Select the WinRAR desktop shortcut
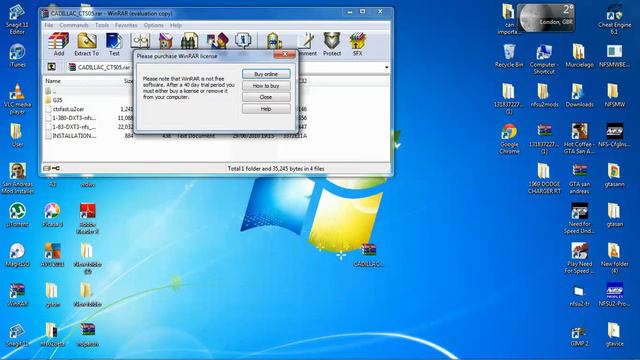Screen dimensions: 640x360 pos(17,295)
